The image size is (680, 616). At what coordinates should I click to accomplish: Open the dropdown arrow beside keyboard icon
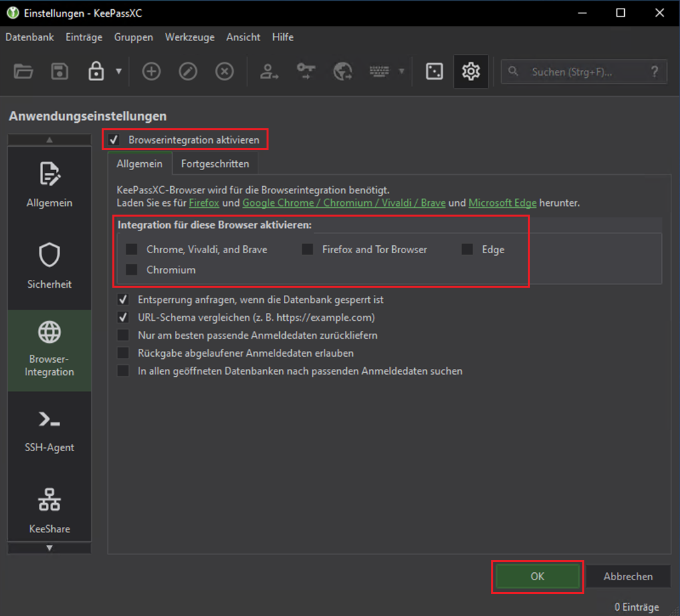[401, 71]
